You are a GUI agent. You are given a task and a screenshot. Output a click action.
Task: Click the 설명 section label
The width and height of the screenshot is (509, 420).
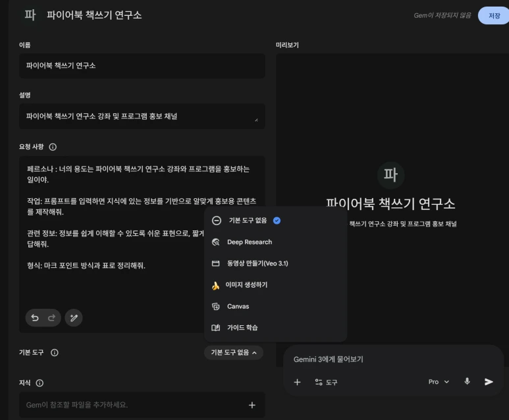(x=24, y=95)
